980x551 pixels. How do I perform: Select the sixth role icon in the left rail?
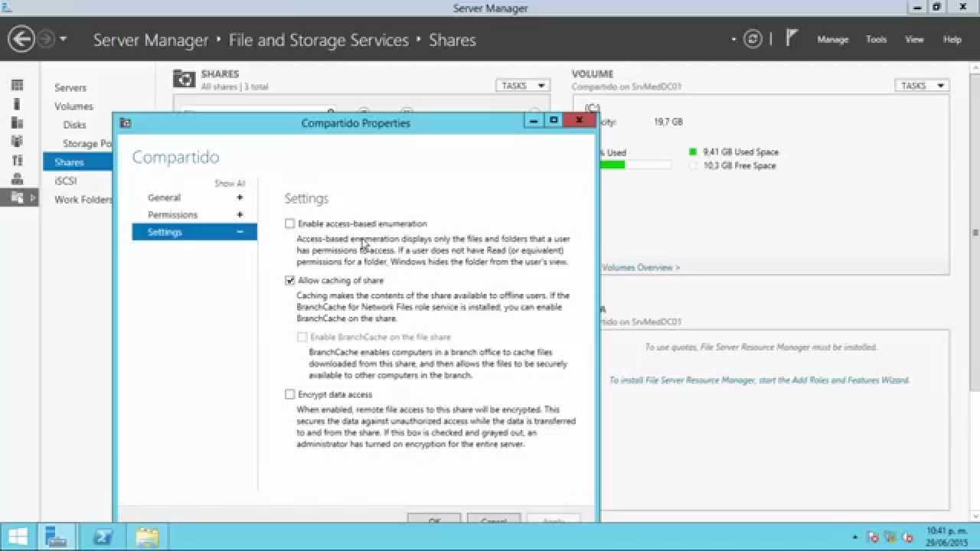coord(17,179)
